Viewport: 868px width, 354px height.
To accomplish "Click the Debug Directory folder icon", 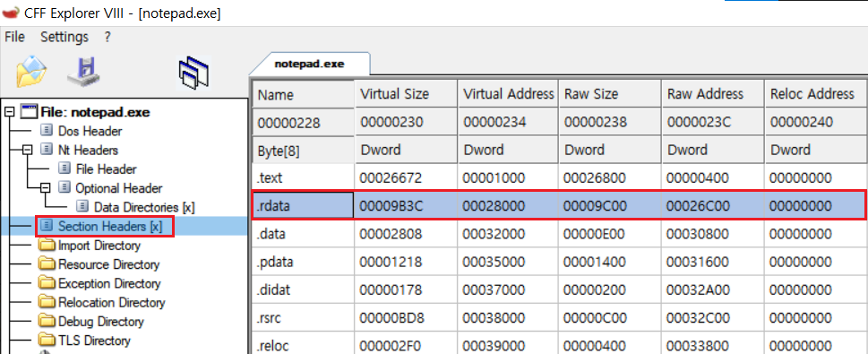I will 47,322.
